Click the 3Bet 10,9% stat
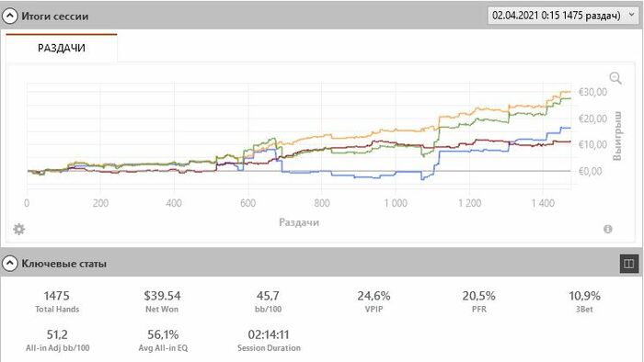The image size is (644, 362). [x=584, y=301]
